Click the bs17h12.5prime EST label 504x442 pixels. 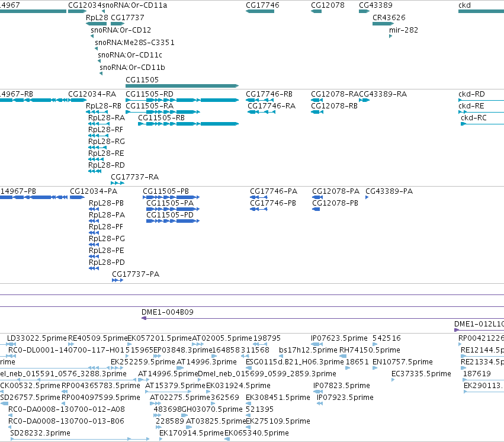[x=308, y=350]
